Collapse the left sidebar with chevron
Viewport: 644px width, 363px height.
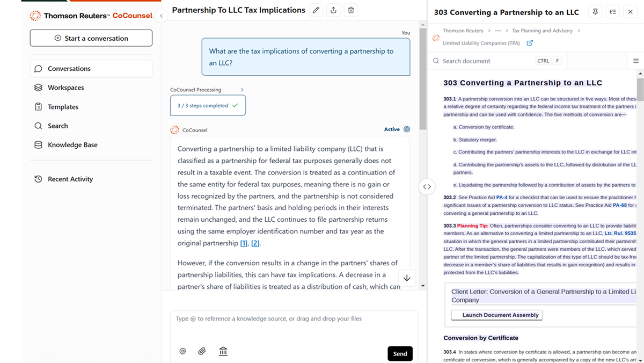click(161, 16)
